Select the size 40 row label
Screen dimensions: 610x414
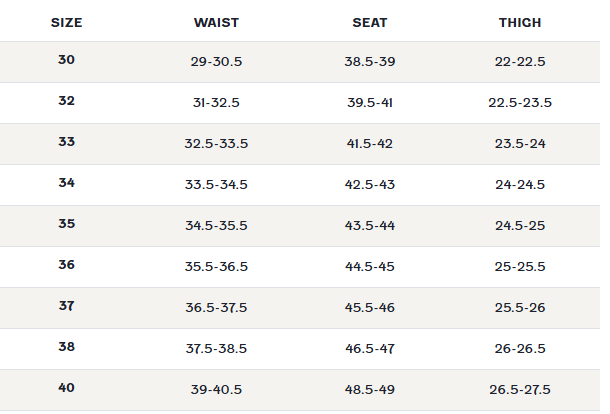tap(67, 388)
